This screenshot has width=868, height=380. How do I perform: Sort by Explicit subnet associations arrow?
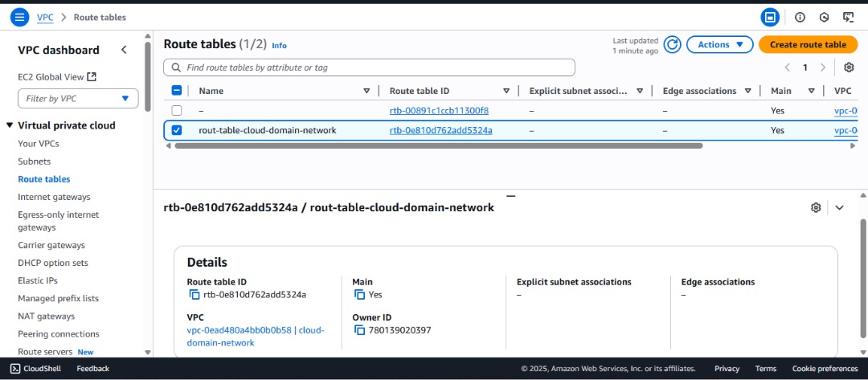click(640, 91)
